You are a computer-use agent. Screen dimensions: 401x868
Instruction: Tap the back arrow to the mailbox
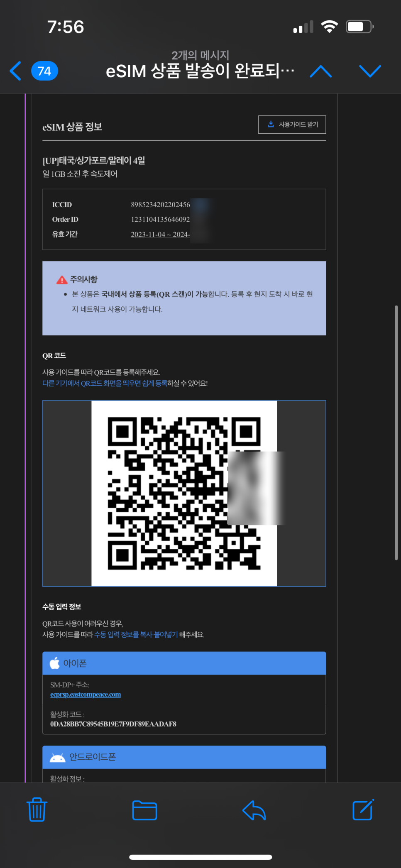point(15,71)
